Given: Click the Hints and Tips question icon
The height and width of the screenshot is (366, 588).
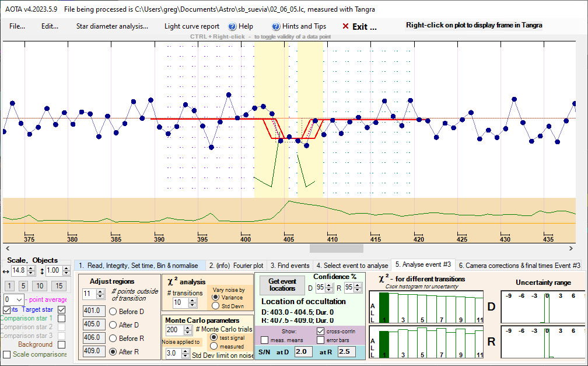Looking at the screenshot, I should click(276, 26).
